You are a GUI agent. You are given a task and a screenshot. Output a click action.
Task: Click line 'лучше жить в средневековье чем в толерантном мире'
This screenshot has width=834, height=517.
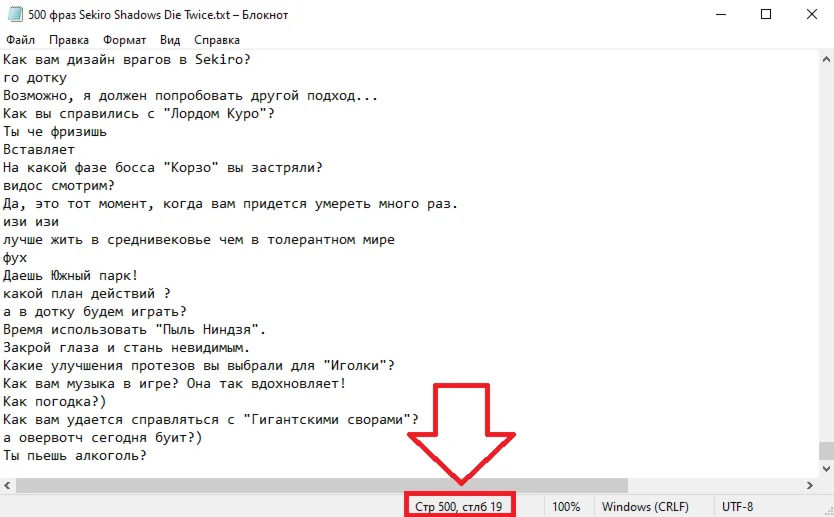click(199, 240)
